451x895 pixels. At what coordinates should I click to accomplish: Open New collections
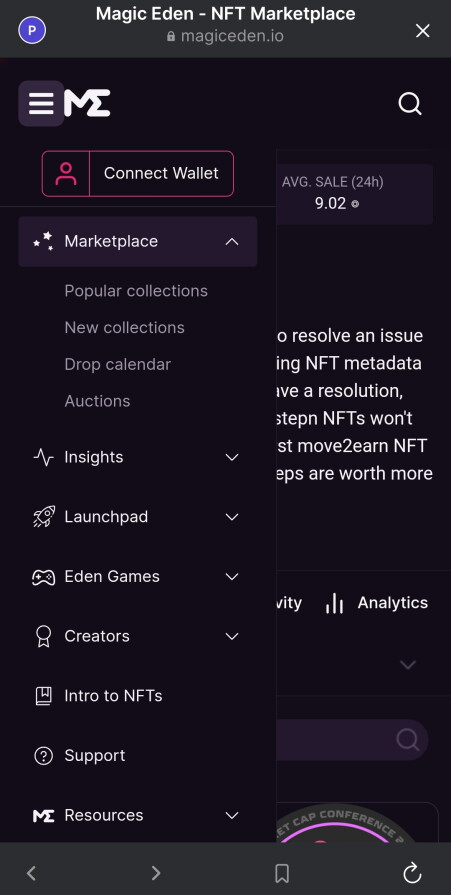pyautogui.click(x=124, y=328)
